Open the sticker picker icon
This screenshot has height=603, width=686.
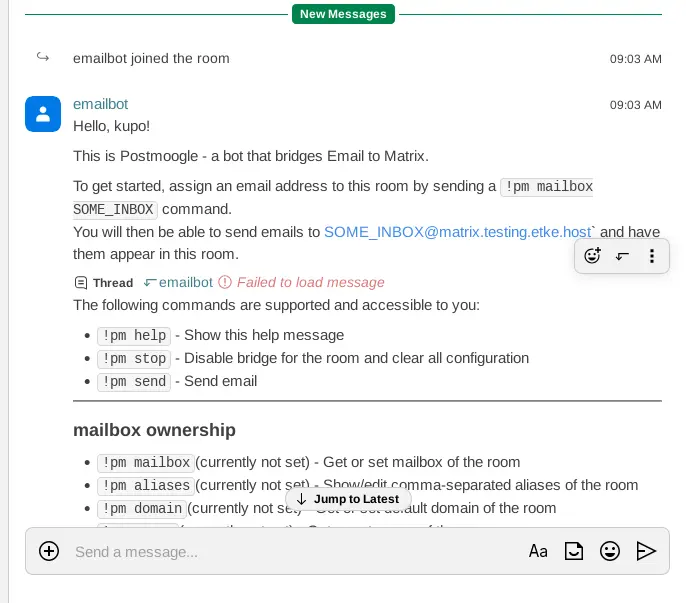point(574,551)
